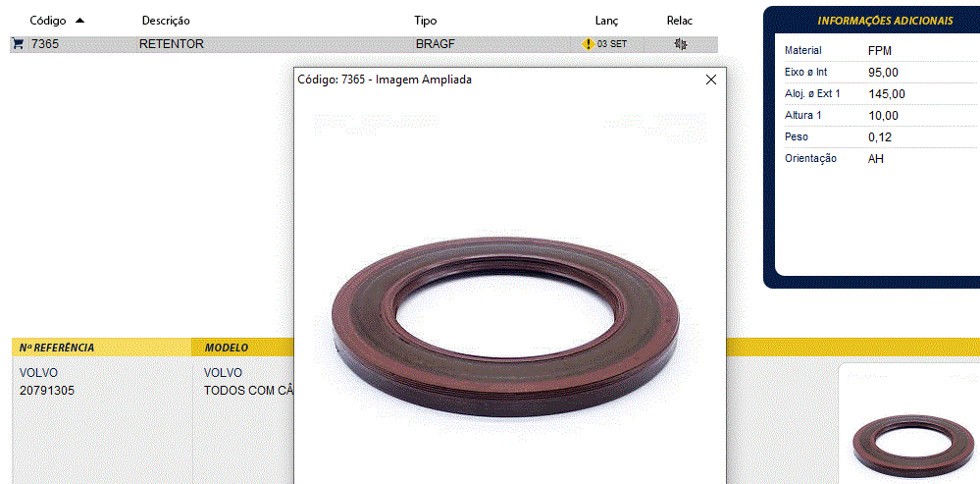Click the MODELO column header
This screenshot has width=980, height=484.
click(x=227, y=348)
